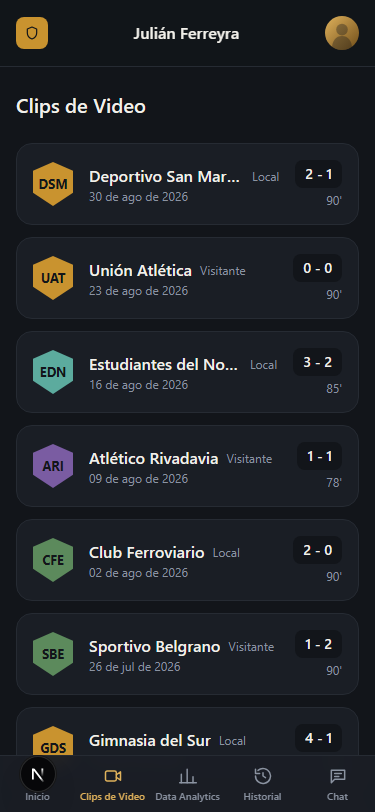Click the 3 - 2 score badge
Screen dimensions: 375x812
click(x=318, y=362)
